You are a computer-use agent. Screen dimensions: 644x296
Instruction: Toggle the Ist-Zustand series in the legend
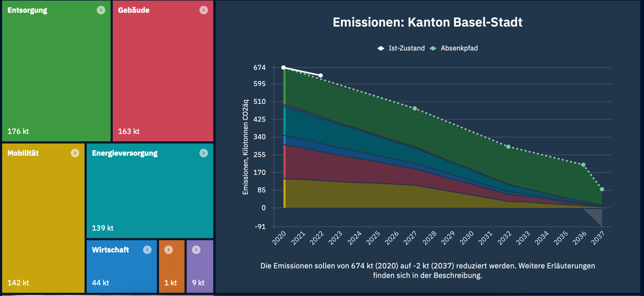[x=406, y=48]
